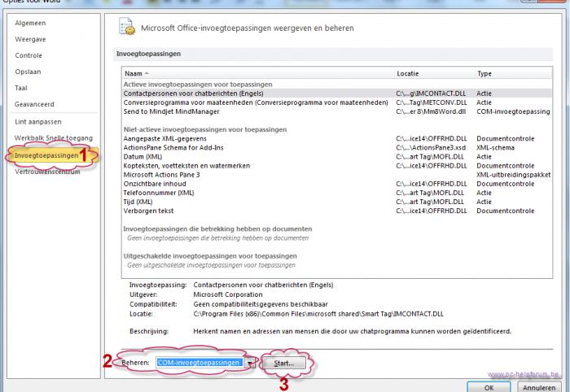Select ActionsPane Schema for Add-Ins row
Screen dimensions: 570x392
coord(337,148)
